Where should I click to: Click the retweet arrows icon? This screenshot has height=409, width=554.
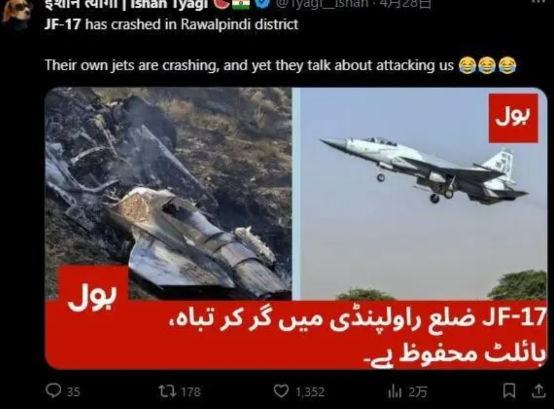point(166,391)
